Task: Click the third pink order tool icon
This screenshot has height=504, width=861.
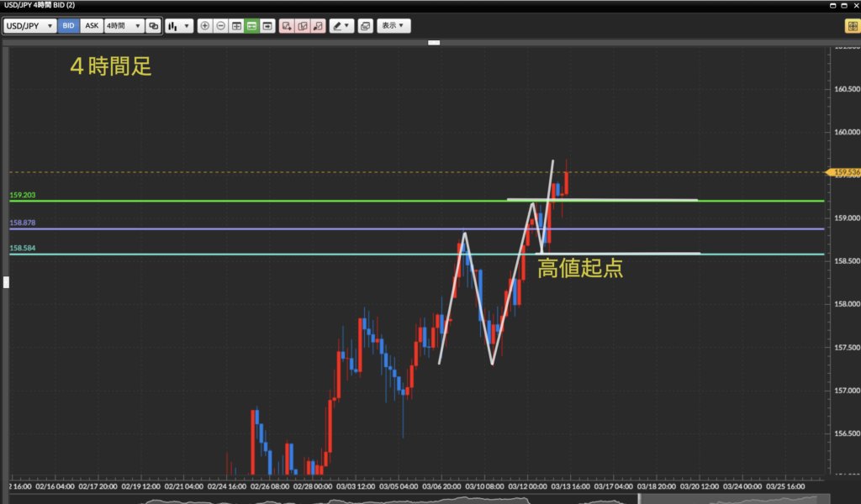Action: click(318, 26)
